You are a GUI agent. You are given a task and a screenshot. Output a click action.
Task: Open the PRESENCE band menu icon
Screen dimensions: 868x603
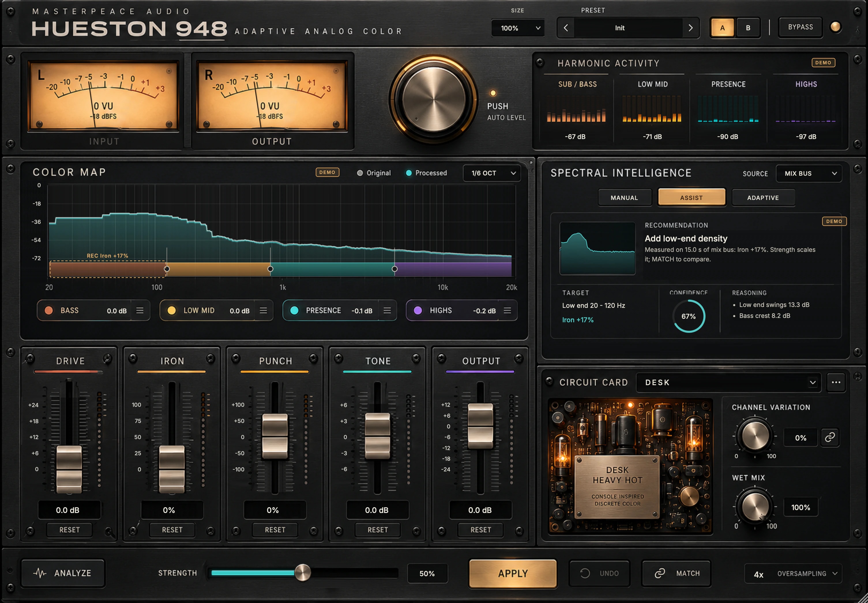pos(387,310)
